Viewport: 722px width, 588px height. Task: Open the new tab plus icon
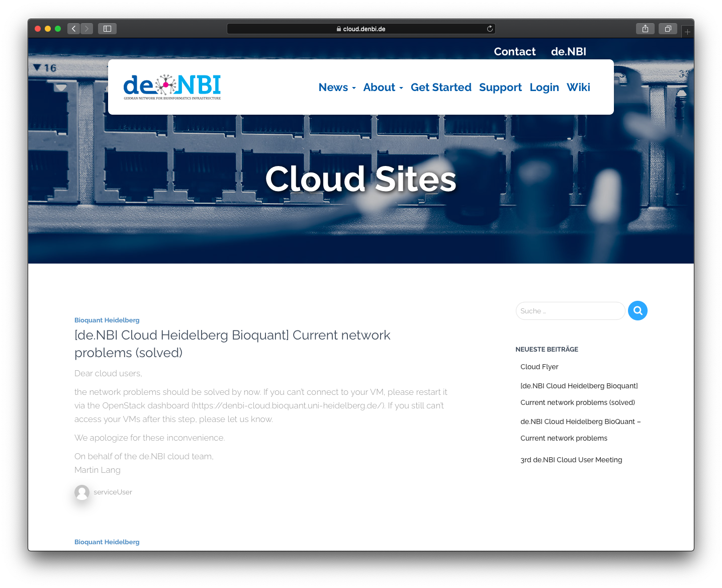(x=687, y=31)
